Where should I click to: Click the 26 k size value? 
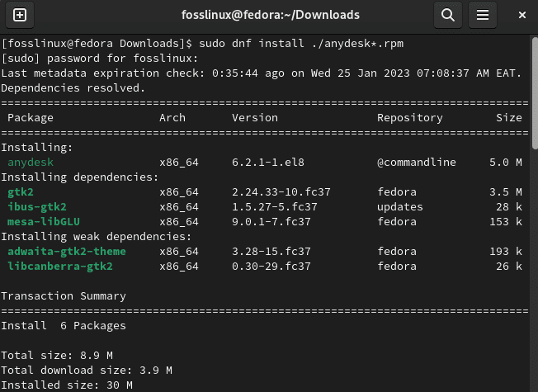[x=509, y=267]
